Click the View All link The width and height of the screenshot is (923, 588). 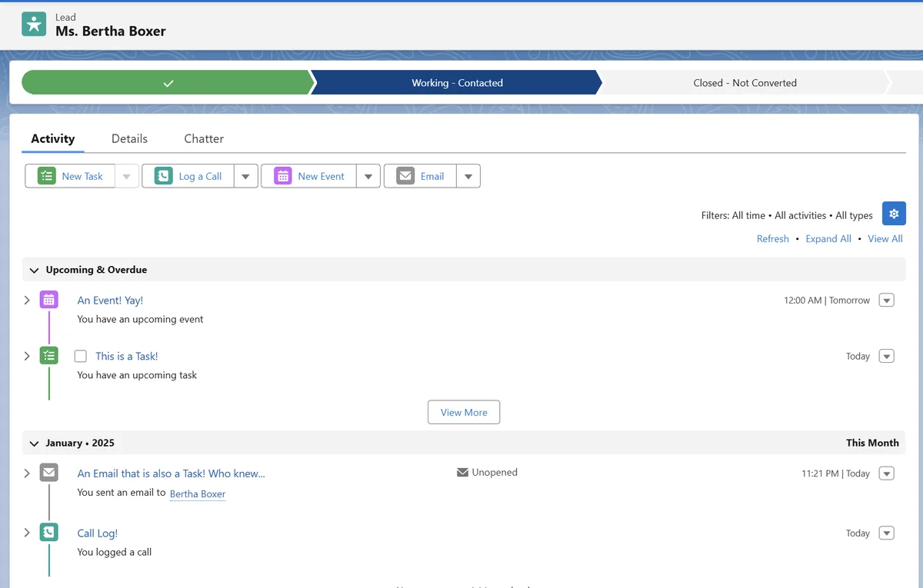885,239
